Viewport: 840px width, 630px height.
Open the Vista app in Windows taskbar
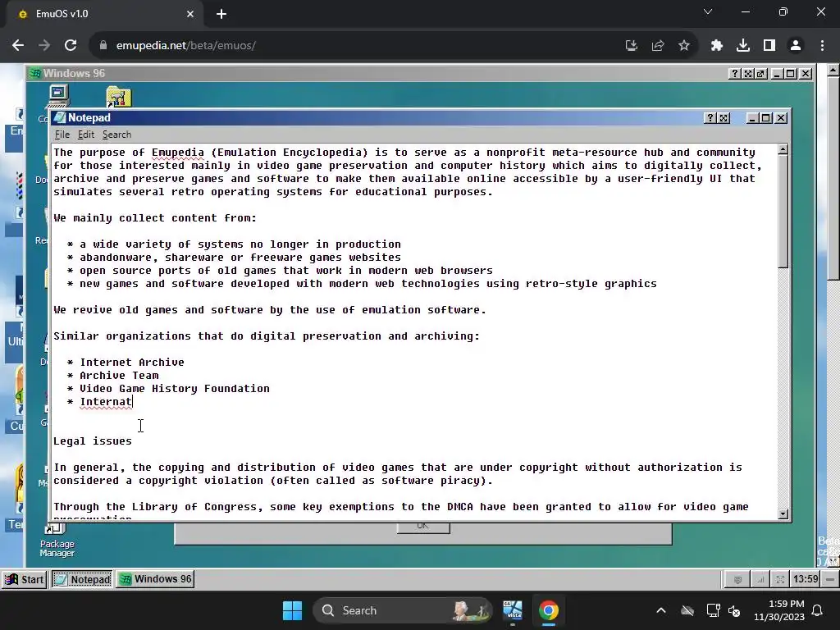coord(513,610)
